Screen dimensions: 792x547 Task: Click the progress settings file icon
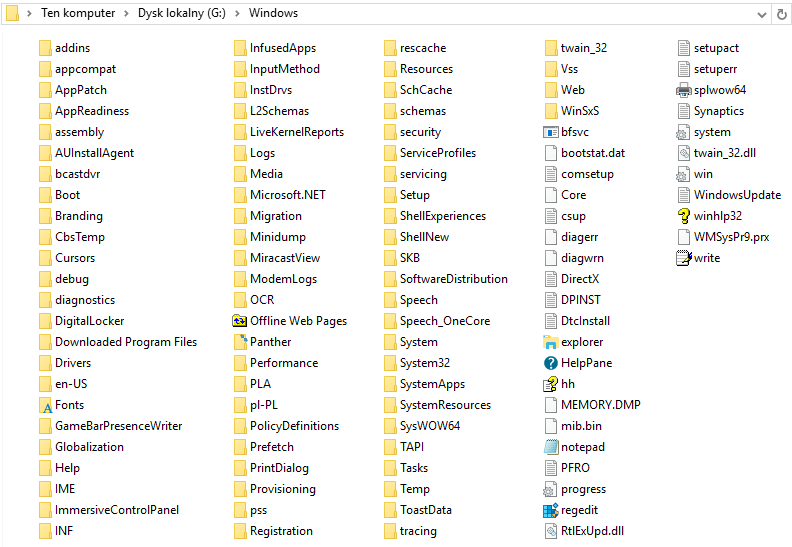(550, 489)
